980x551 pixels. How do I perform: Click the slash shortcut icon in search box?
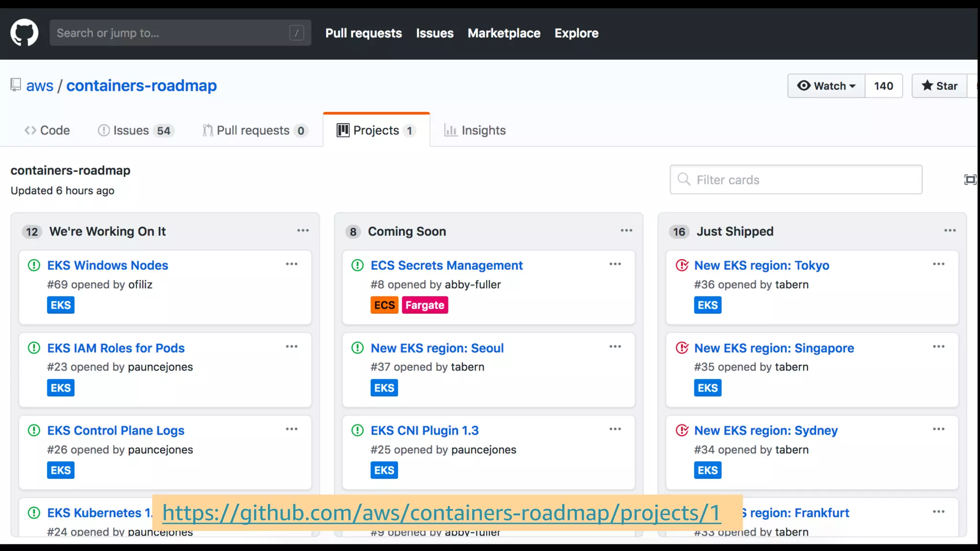(x=297, y=33)
